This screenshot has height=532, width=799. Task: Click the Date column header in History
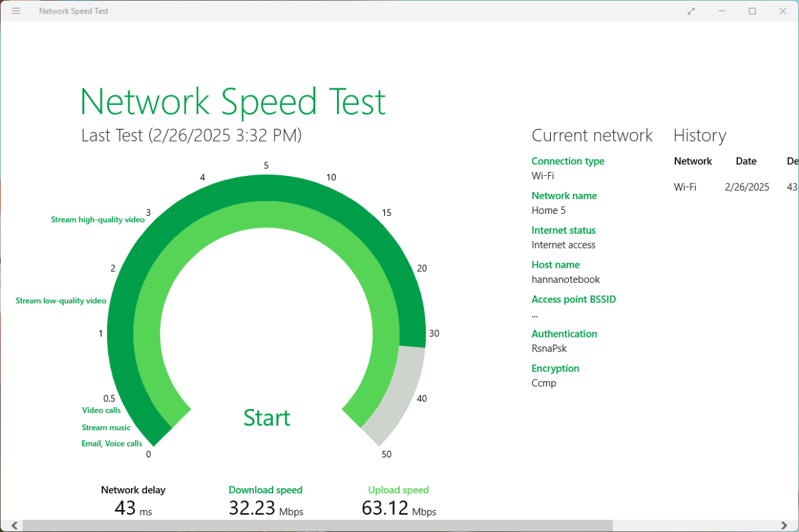[x=746, y=161]
